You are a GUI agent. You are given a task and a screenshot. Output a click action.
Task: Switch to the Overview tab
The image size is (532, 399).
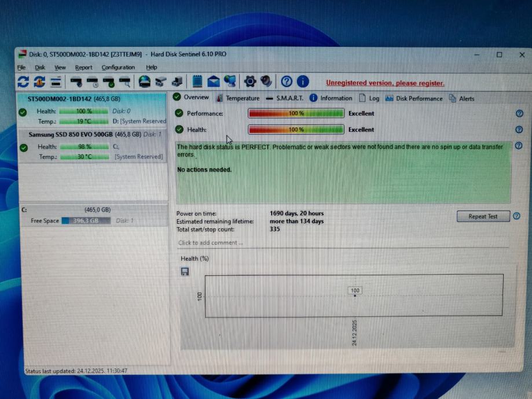point(191,97)
